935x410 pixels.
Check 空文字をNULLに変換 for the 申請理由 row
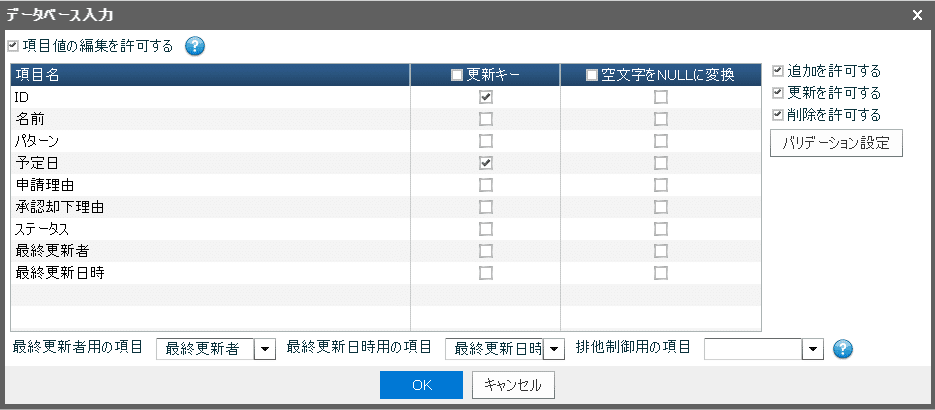point(661,185)
